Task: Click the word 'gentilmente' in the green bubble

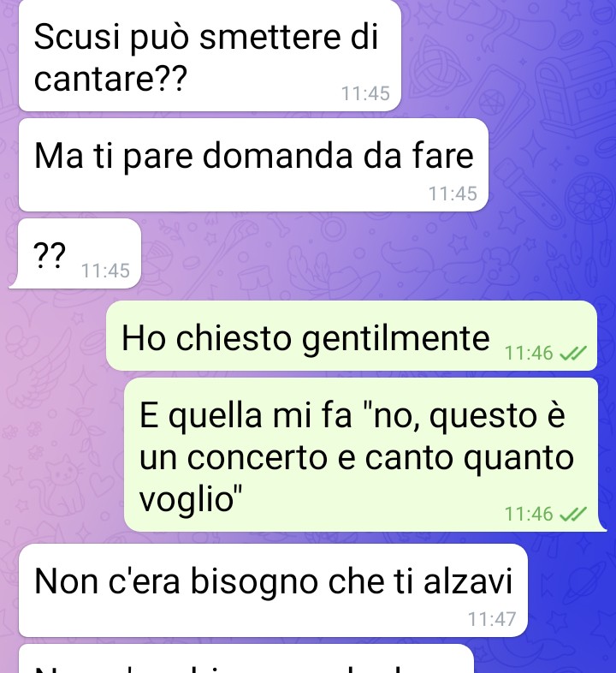Action: click(395, 339)
